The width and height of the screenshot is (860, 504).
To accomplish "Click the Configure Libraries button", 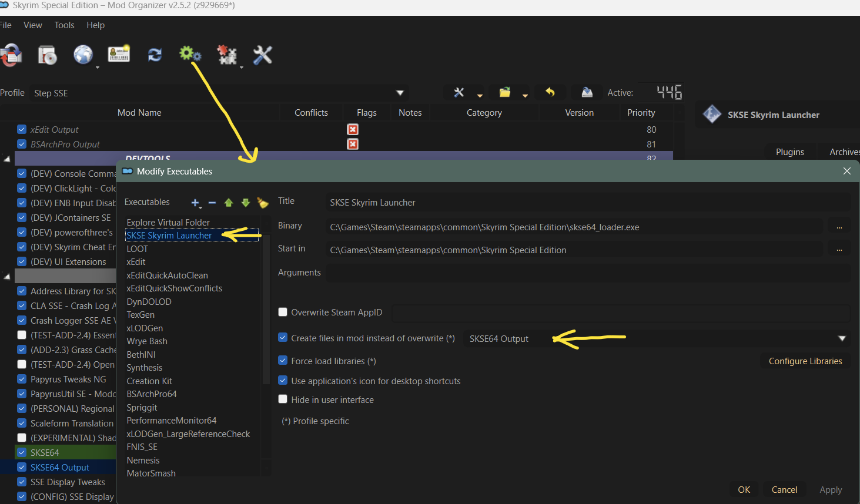I will point(805,361).
